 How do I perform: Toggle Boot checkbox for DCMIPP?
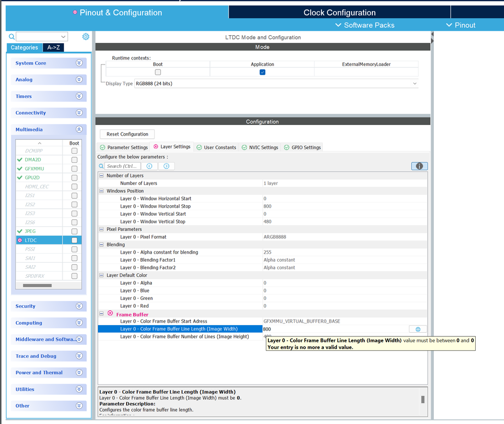pyautogui.click(x=74, y=151)
